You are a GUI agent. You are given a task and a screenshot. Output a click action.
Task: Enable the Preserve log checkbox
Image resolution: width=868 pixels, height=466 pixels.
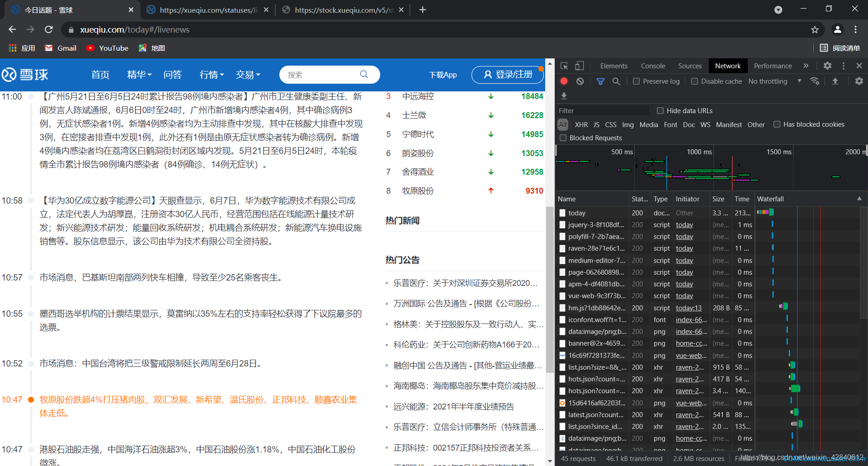[x=636, y=81]
